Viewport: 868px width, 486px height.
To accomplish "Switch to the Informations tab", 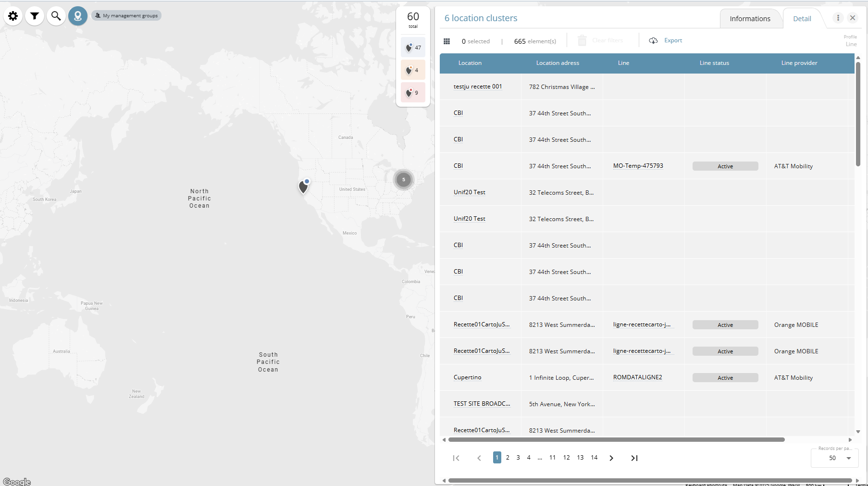I will click(750, 19).
